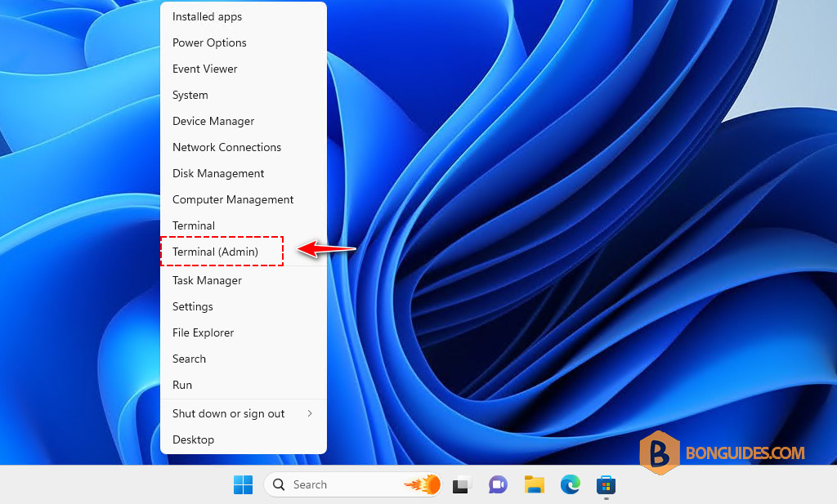
Task: Select the System menu entry
Action: click(x=244, y=96)
